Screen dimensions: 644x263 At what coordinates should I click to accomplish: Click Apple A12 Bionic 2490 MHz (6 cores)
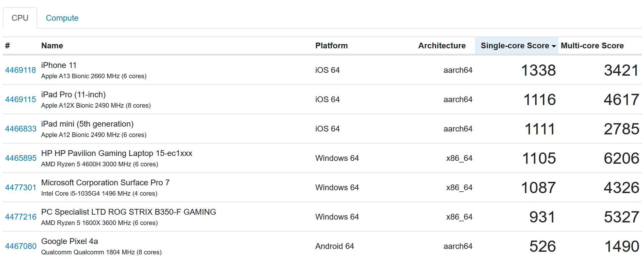coord(94,135)
